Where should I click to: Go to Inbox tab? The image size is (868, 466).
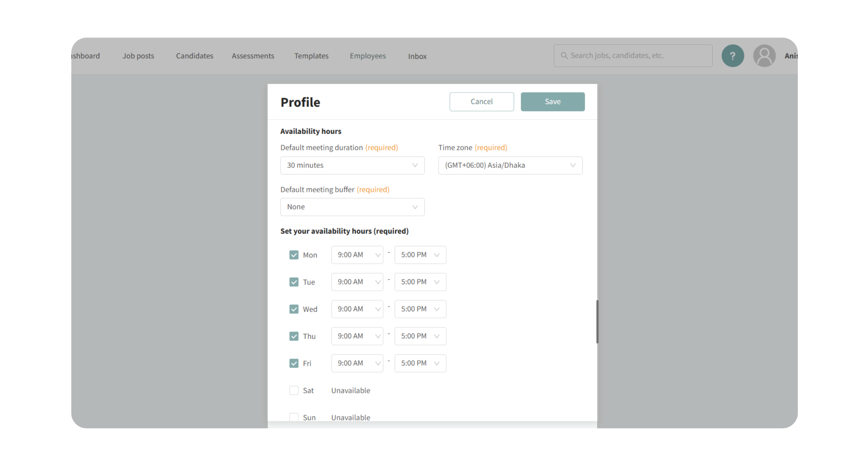[x=417, y=56]
